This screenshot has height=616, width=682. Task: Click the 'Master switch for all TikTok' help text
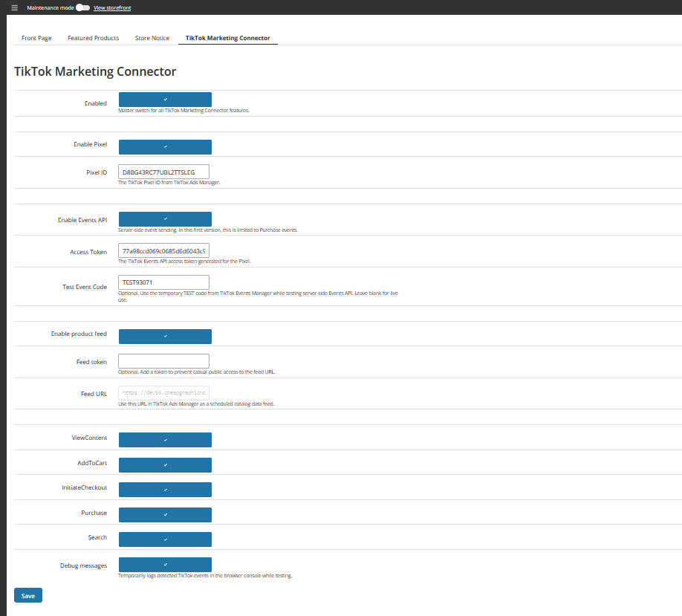[184, 111]
